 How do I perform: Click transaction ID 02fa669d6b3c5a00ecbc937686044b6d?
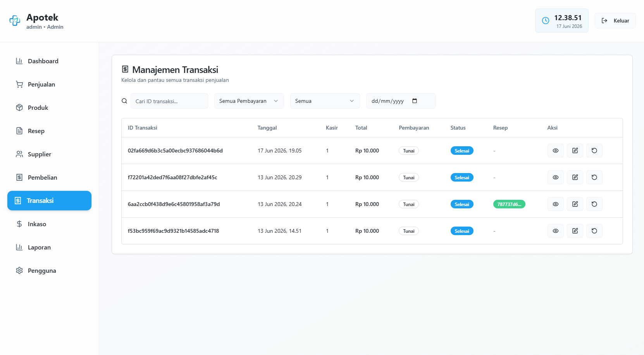point(175,151)
